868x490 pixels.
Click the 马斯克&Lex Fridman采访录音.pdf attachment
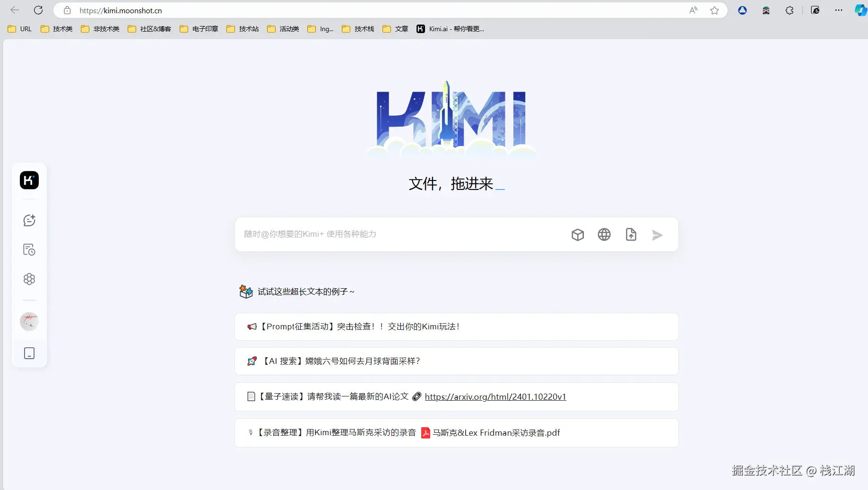click(x=491, y=433)
